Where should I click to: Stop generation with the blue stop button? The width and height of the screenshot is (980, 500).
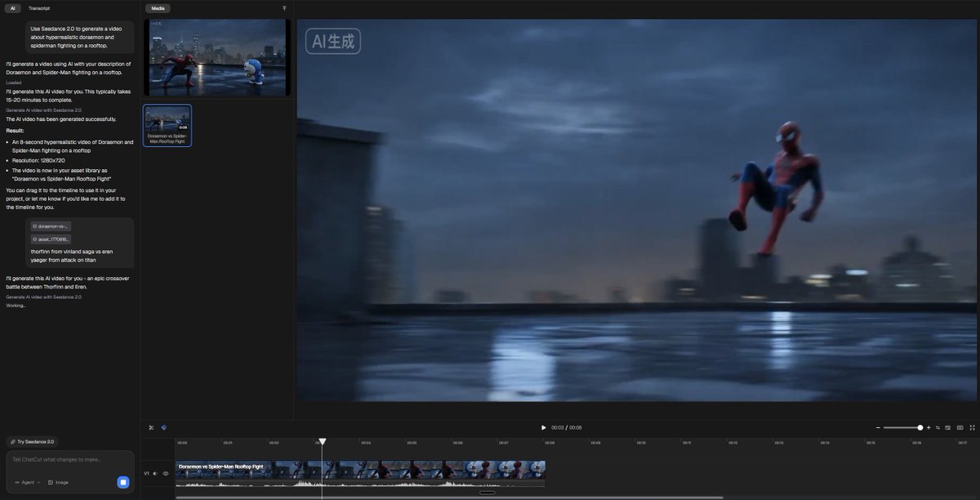click(122, 482)
